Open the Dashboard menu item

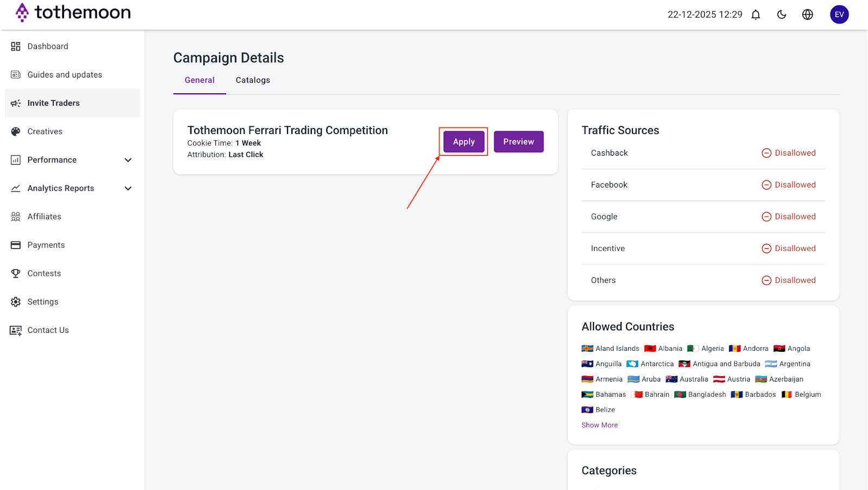(72, 47)
